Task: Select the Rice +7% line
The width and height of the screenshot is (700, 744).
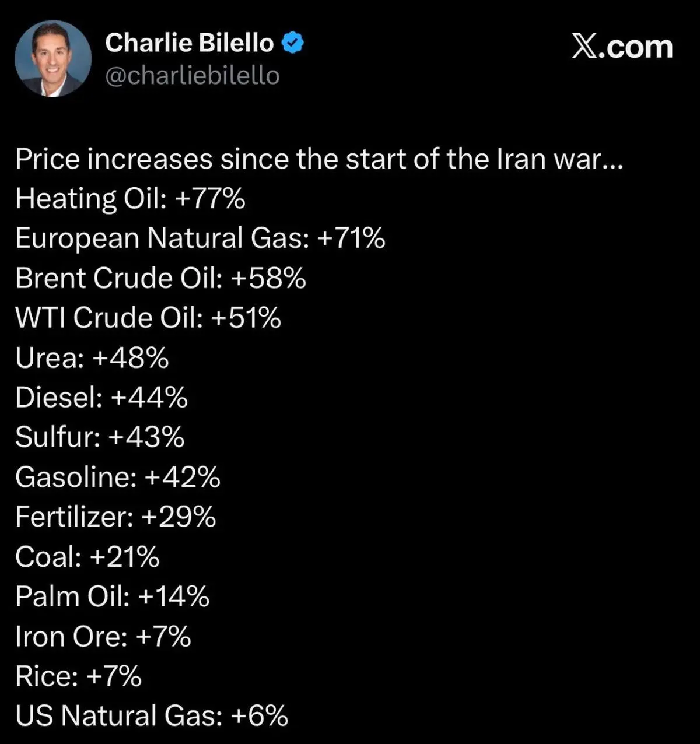Action: point(79,676)
